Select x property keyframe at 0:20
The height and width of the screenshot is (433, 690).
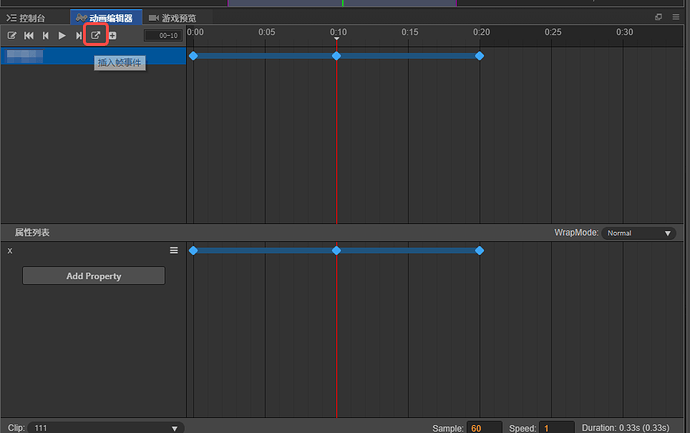[x=479, y=250]
